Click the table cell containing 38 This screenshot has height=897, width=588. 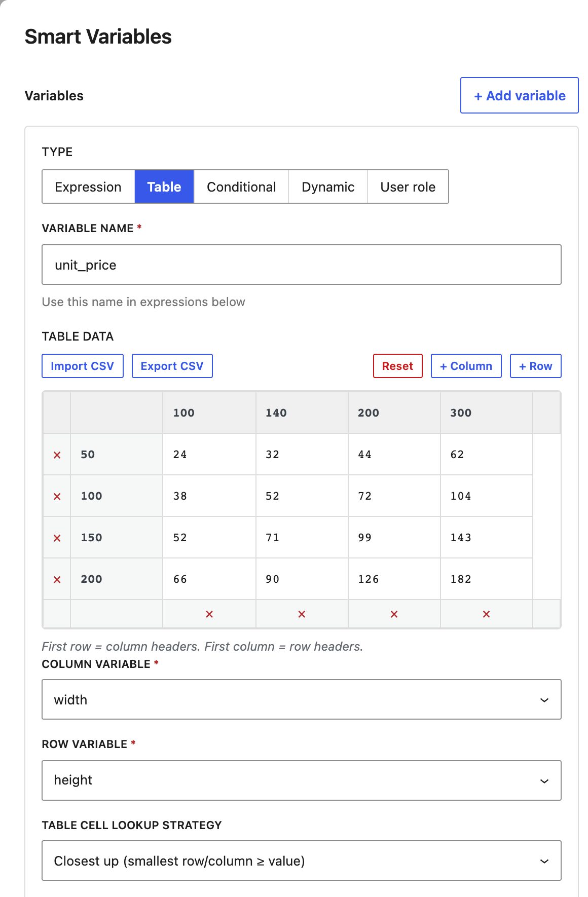[209, 496]
